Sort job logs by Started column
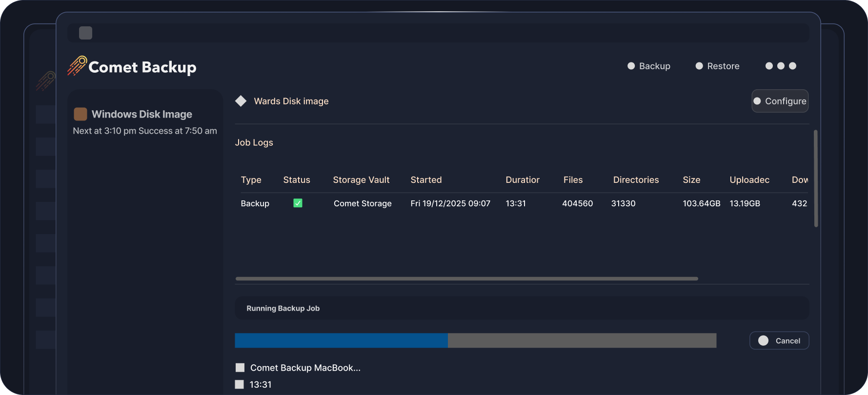 (x=426, y=180)
